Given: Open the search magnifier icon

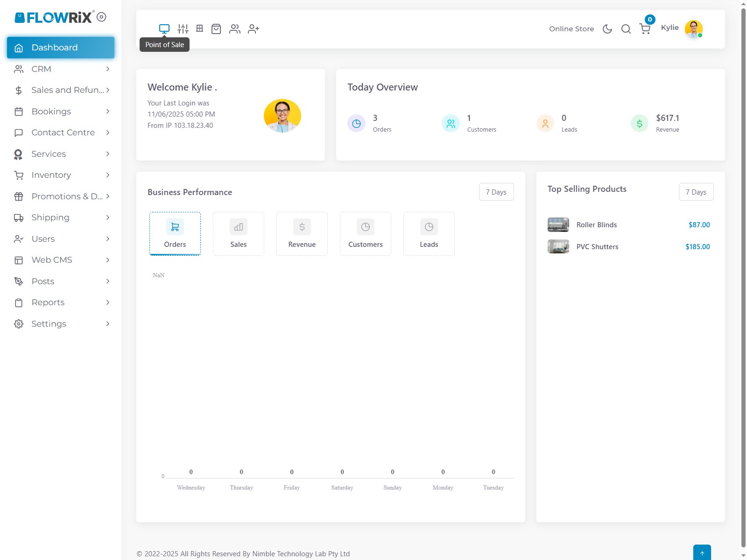Looking at the screenshot, I should 626,29.
